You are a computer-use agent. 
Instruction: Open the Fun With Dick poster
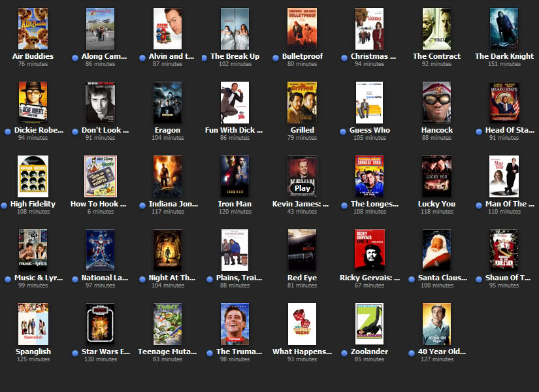(235, 103)
